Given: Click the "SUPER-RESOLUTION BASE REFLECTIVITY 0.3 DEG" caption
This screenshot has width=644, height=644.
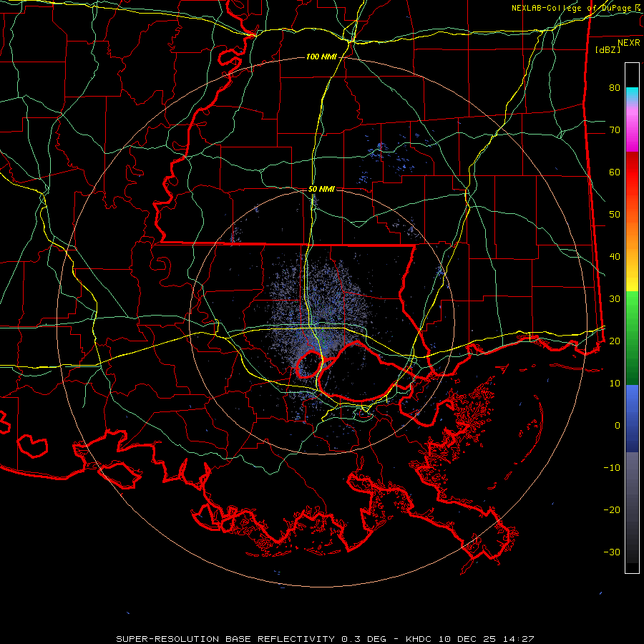Looking at the screenshot, I should 251,639.
